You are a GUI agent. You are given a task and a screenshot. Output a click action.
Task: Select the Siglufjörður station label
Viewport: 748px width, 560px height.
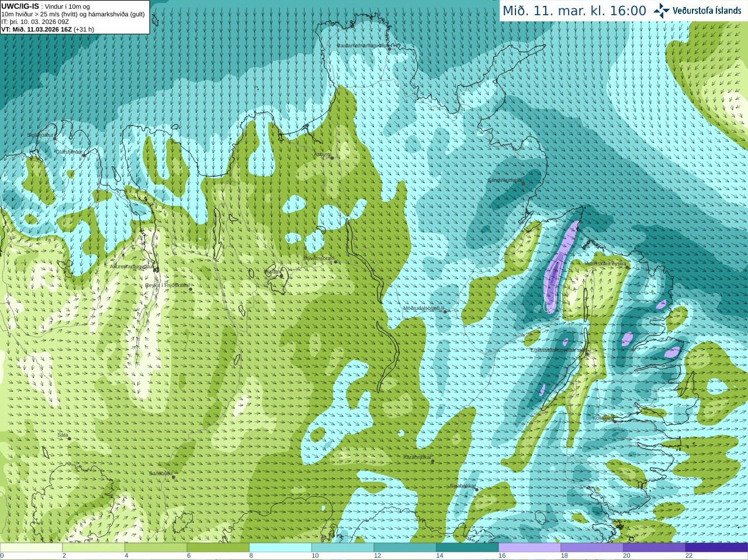[40, 135]
